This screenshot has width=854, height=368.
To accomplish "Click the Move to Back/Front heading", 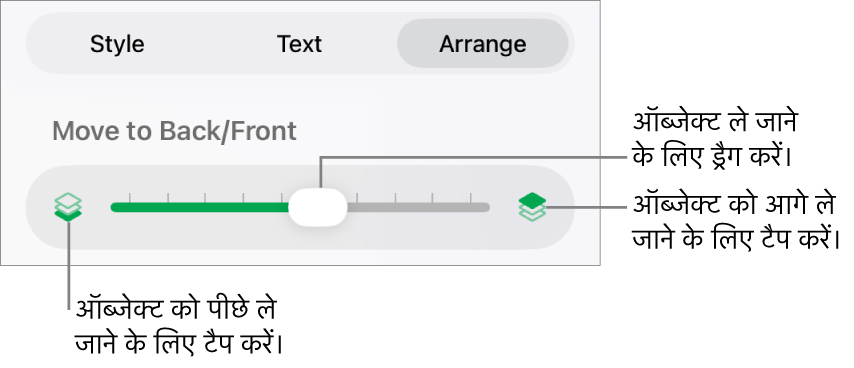I will coord(174,131).
